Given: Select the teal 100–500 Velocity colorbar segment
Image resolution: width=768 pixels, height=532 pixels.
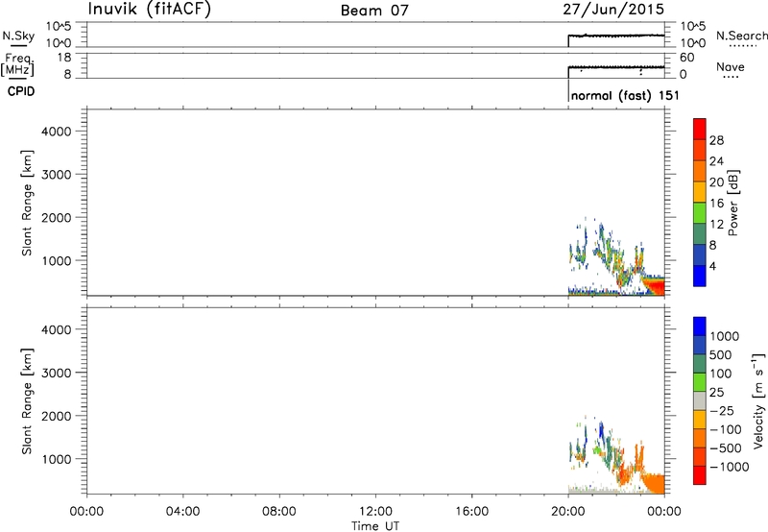Looking at the screenshot, I should pos(700,364).
